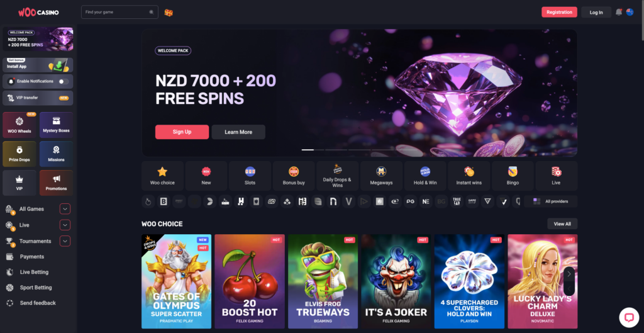644x333 pixels.
Task: Change region via New Zealand flag icon
Action: click(x=630, y=12)
